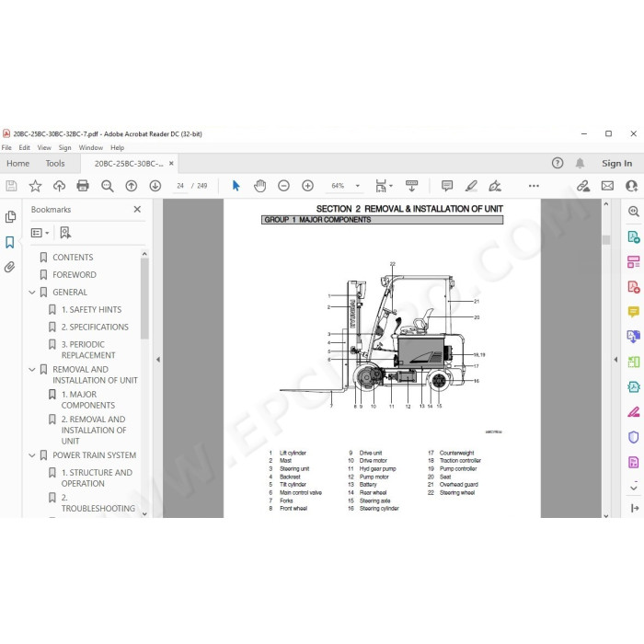Open Fill & Sign tool in right pane

(634, 412)
